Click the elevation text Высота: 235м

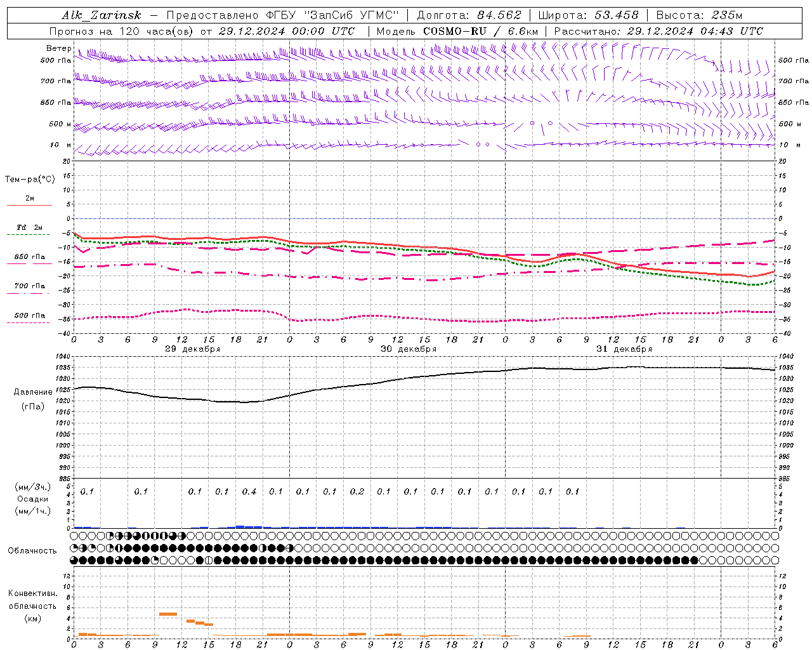[x=699, y=15]
